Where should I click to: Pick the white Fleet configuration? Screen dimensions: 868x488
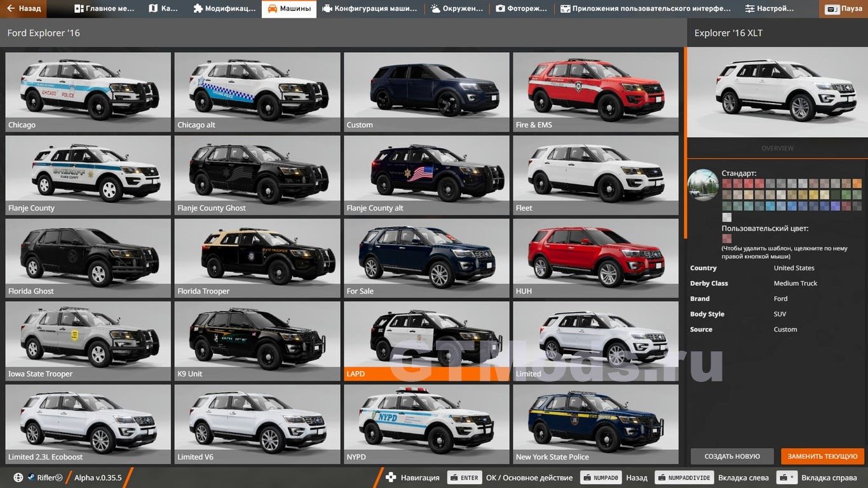pos(596,175)
